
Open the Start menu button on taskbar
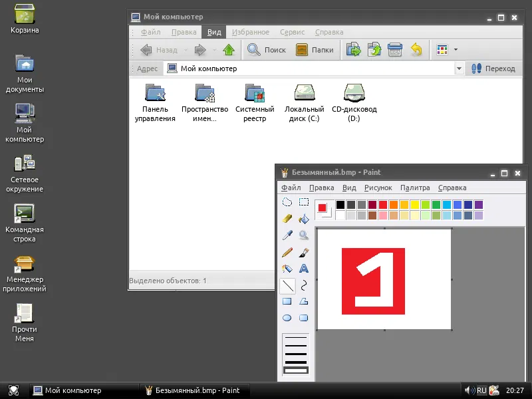tap(13, 390)
